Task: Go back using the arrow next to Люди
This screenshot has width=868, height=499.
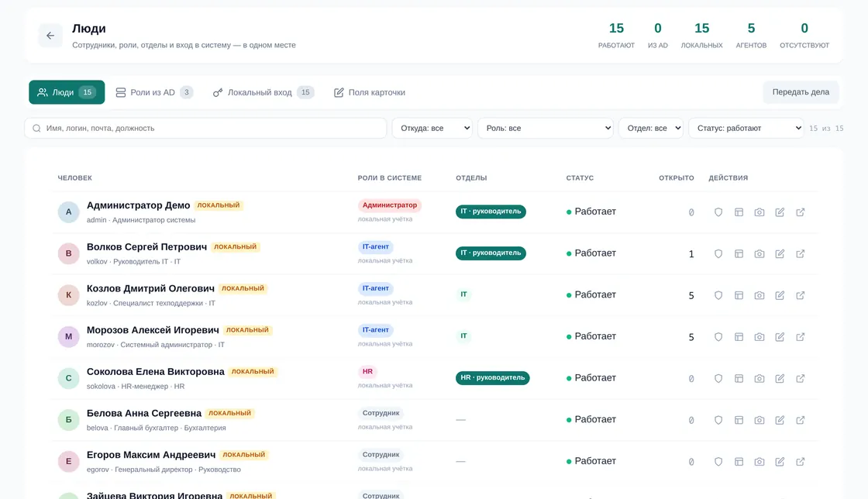Action: pos(50,36)
